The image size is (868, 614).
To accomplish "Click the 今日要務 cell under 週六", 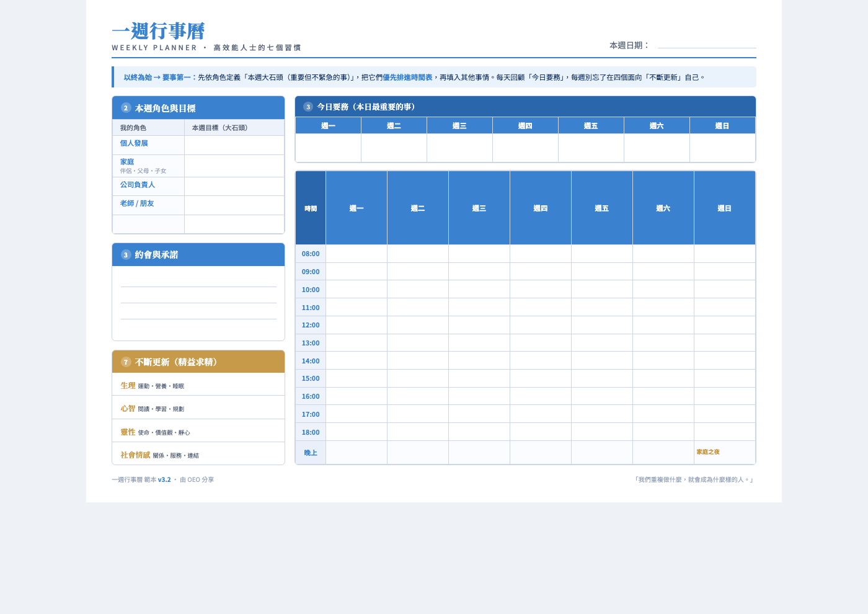I will click(657, 148).
